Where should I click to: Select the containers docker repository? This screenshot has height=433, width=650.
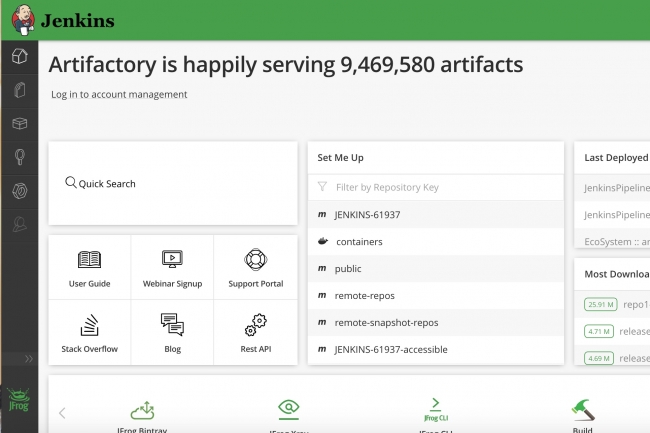pos(359,242)
